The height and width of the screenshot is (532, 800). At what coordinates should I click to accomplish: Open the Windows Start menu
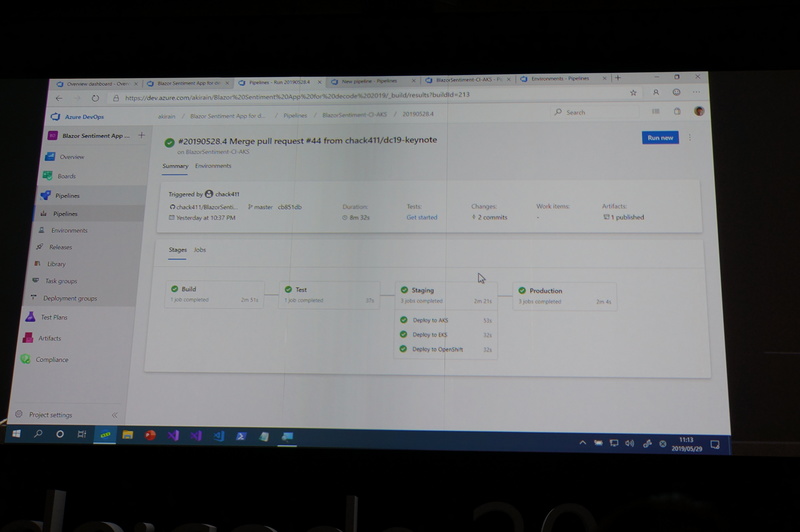[16, 434]
